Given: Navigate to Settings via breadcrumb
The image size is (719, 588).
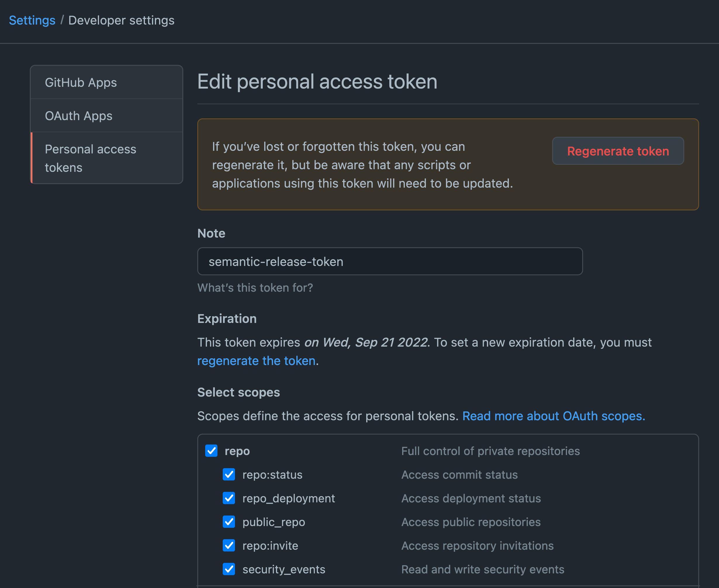Looking at the screenshot, I should tap(32, 20).
